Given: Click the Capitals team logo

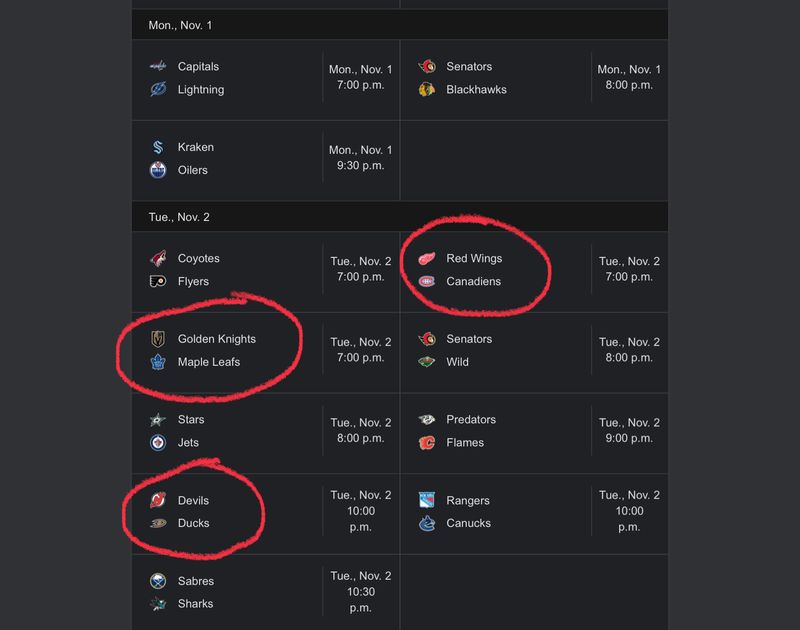Looking at the screenshot, I should click(x=158, y=66).
